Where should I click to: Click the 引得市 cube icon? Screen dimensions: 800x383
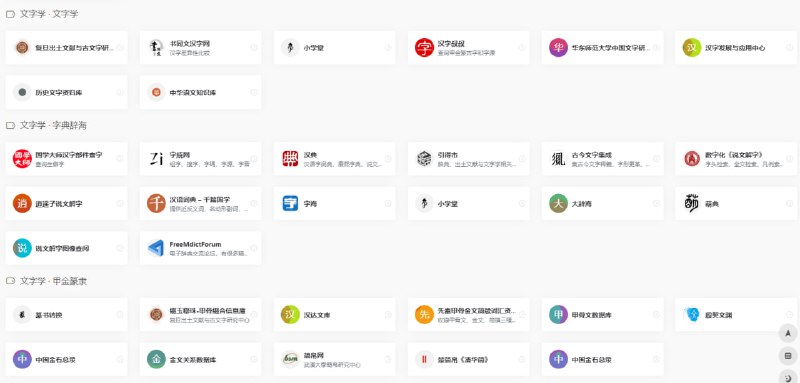coord(424,159)
